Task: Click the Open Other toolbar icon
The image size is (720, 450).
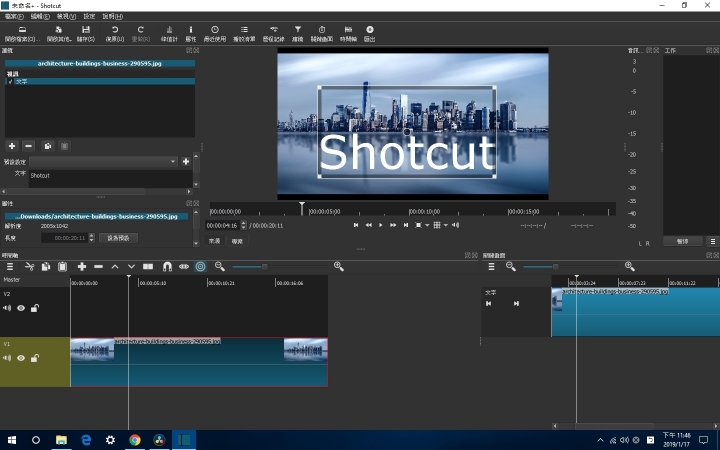Action: coord(59,30)
